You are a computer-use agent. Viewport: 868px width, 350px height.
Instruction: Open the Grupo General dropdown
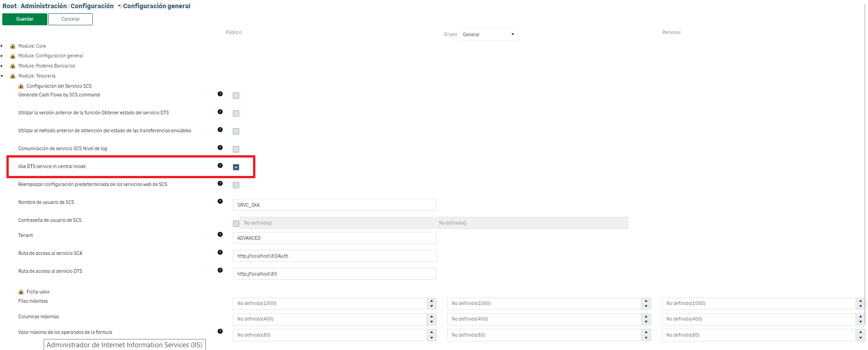(488, 34)
